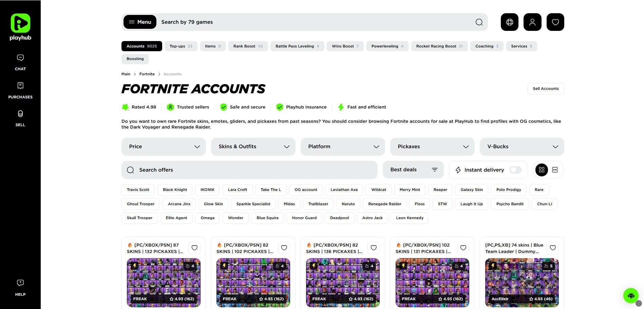Enable the Instant delivery toggle
The width and height of the screenshot is (644, 309).
[x=515, y=170]
